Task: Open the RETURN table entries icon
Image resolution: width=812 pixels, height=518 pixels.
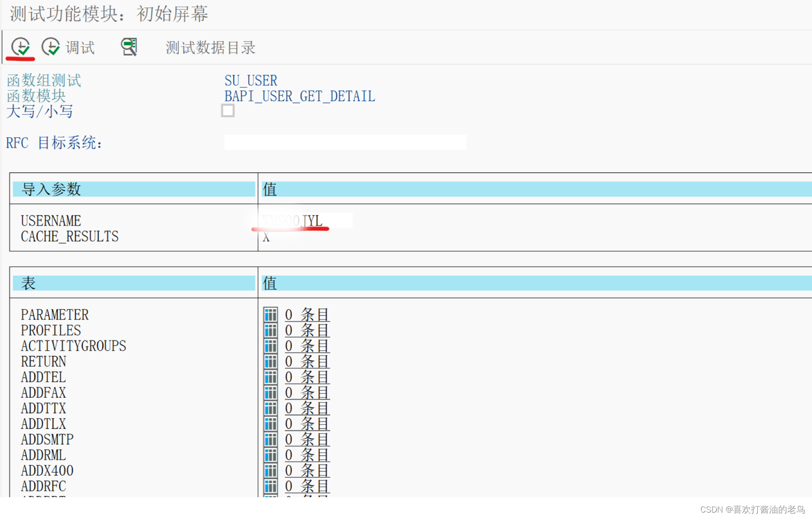Action: 270,362
